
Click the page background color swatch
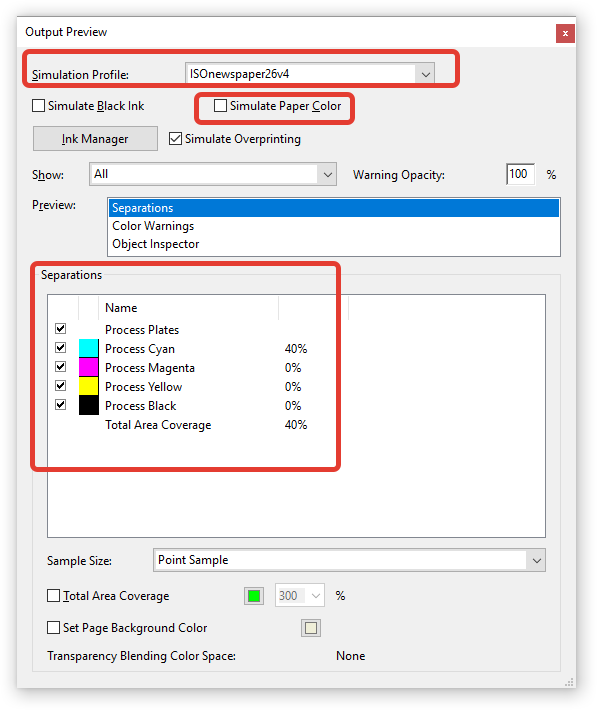point(311,628)
